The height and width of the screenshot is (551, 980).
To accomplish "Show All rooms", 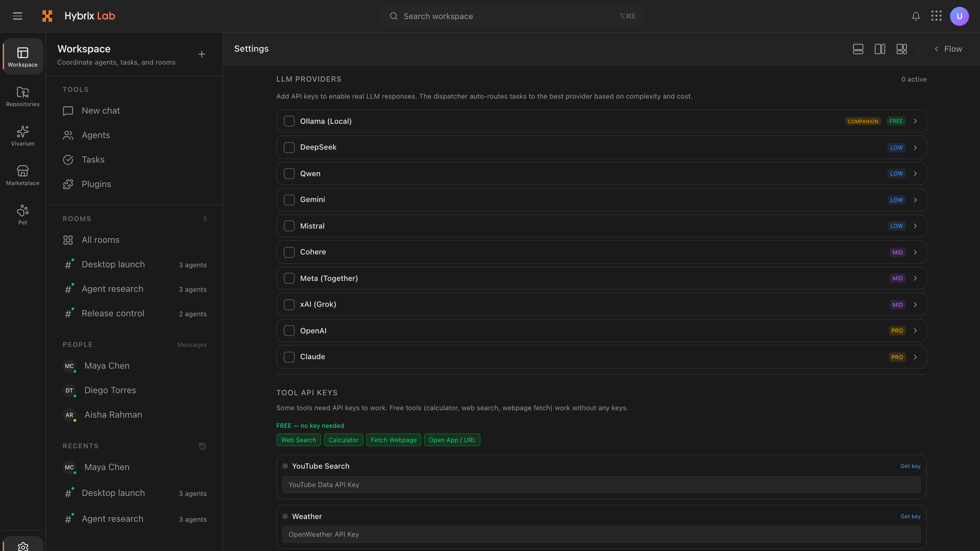I will coord(135,240).
